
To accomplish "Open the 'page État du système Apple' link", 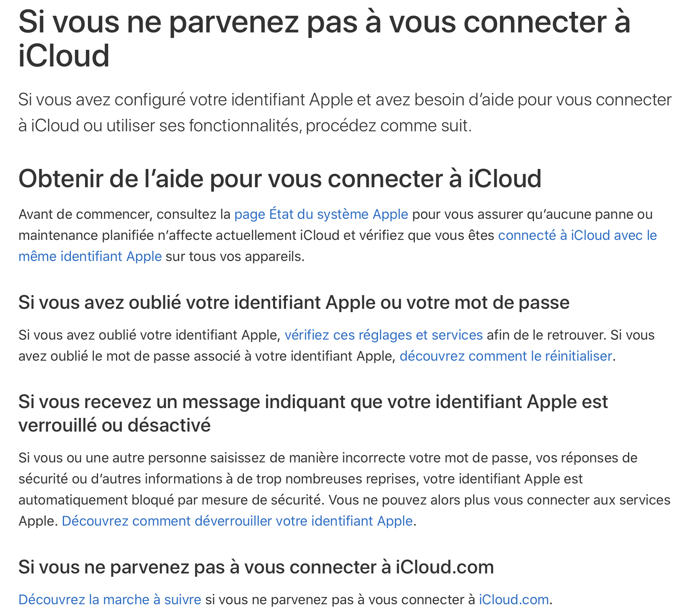I will [321, 214].
